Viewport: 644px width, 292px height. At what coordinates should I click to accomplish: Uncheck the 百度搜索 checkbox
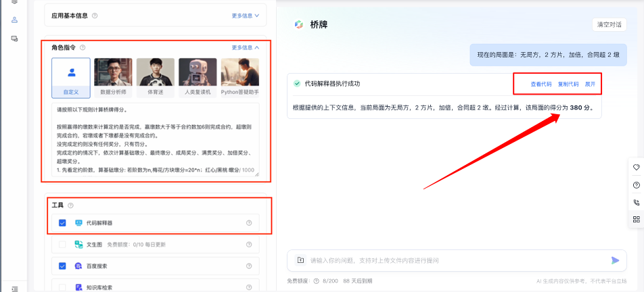click(62, 266)
